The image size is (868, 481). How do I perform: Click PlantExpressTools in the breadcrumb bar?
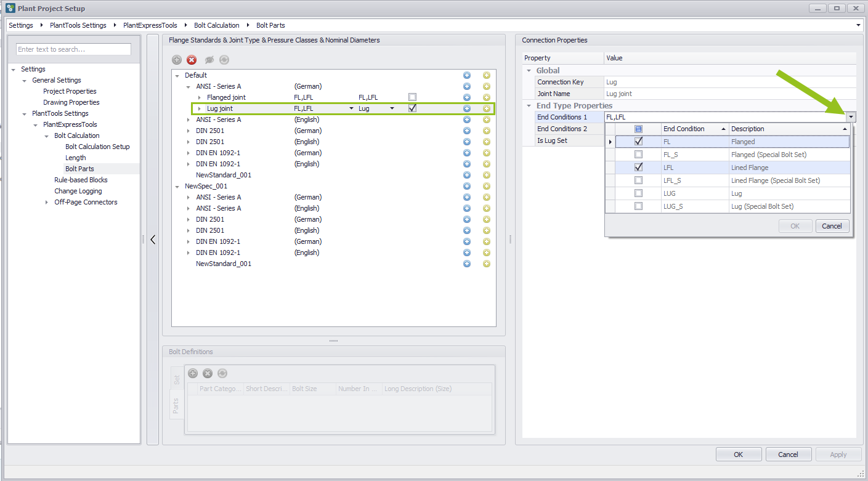point(150,25)
